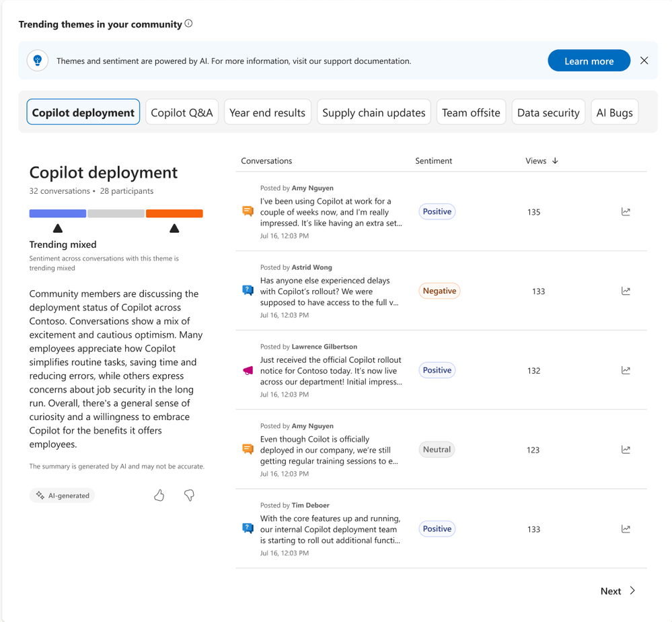Open analytics icon for Lawrence Gilbertson's post
Image resolution: width=672 pixels, height=622 pixels.
[x=626, y=370]
